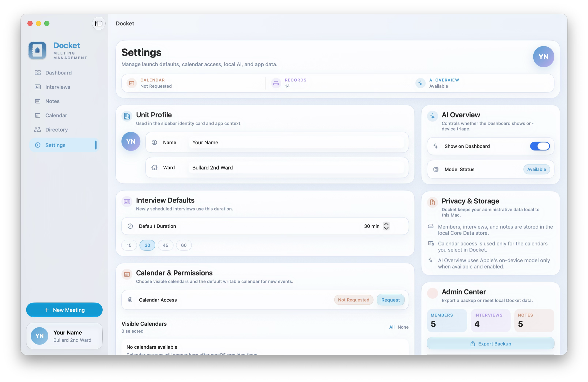The width and height of the screenshot is (588, 382).
Task: Select Settings in the sidebar
Action: [64, 145]
